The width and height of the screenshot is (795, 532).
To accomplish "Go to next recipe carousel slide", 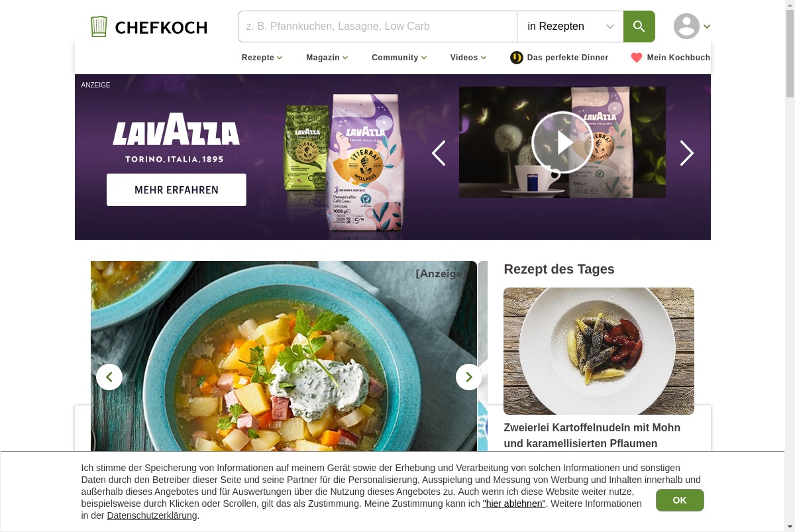I will coord(469,377).
